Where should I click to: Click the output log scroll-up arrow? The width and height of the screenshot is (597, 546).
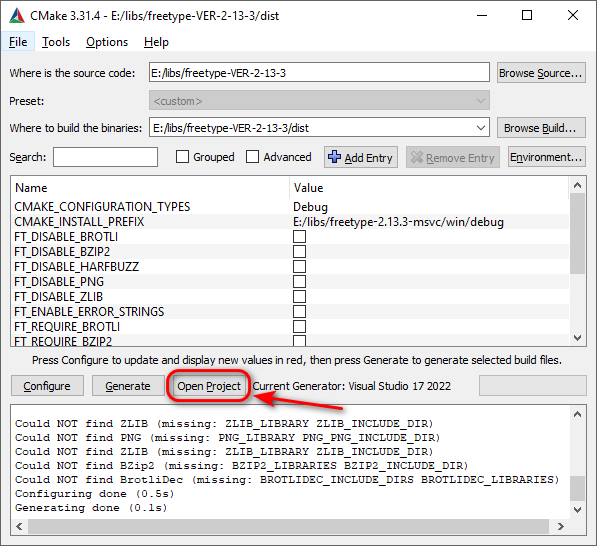pyautogui.click(x=577, y=414)
